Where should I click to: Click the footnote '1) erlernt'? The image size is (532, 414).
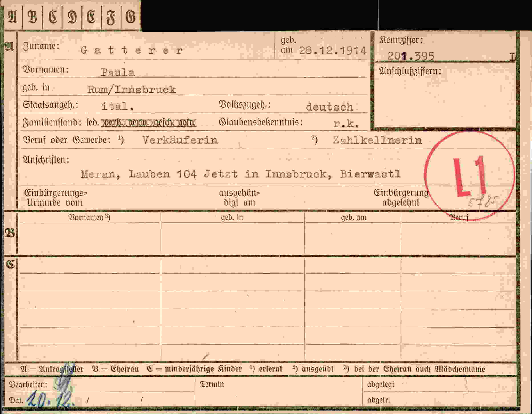(266, 369)
